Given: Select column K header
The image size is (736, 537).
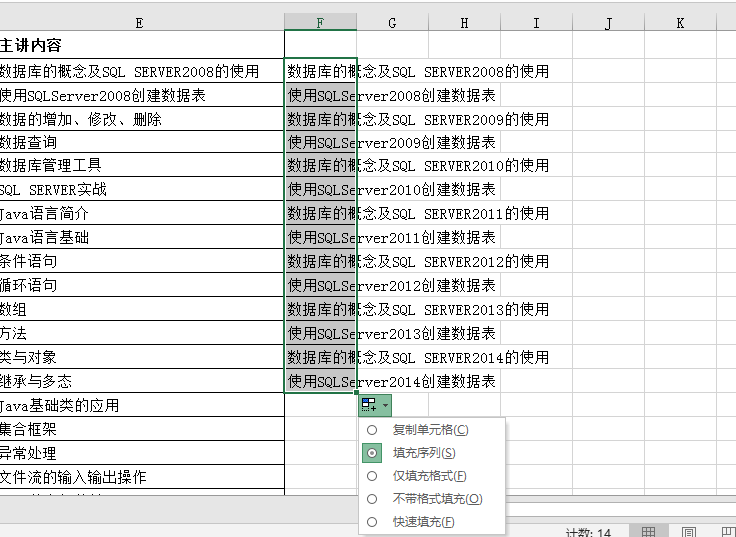Looking at the screenshot, I should 681,23.
